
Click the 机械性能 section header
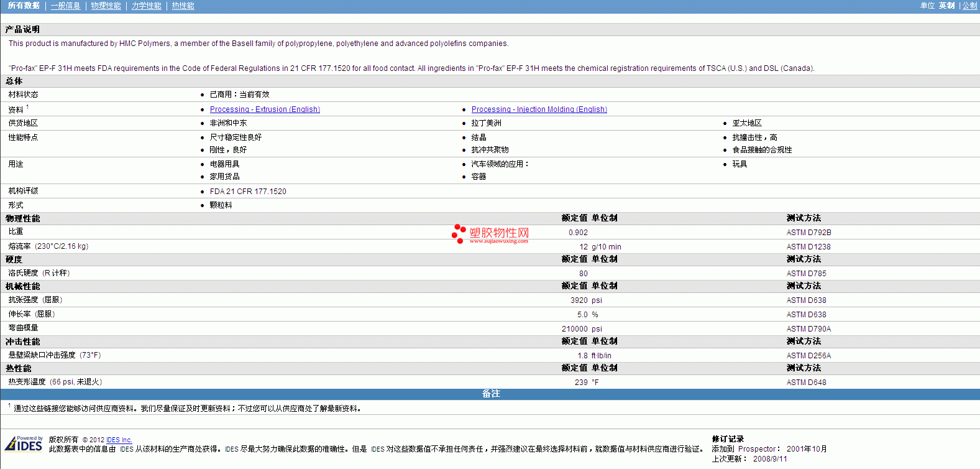coord(22,286)
